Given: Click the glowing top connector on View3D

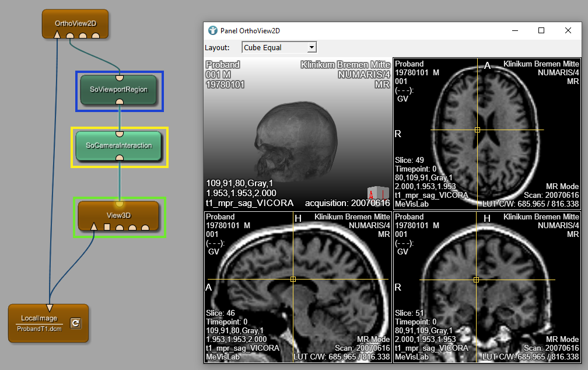Looking at the screenshot, I should point(119,204).
